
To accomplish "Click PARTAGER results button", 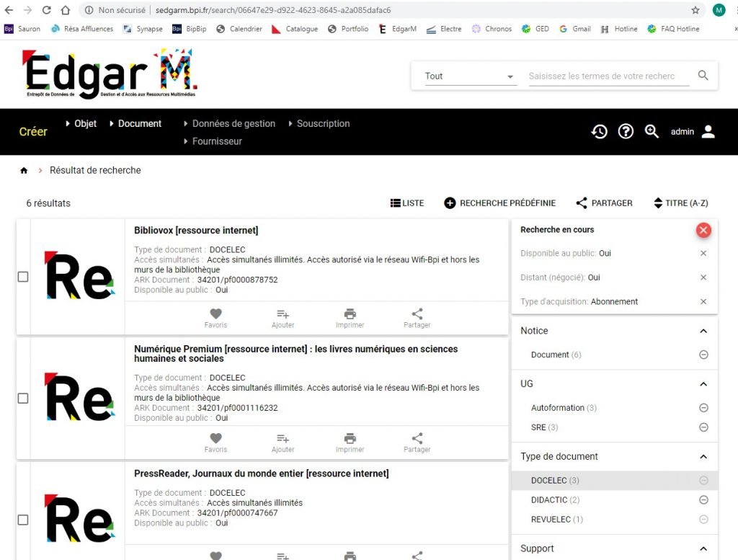I will pos(605,203).
